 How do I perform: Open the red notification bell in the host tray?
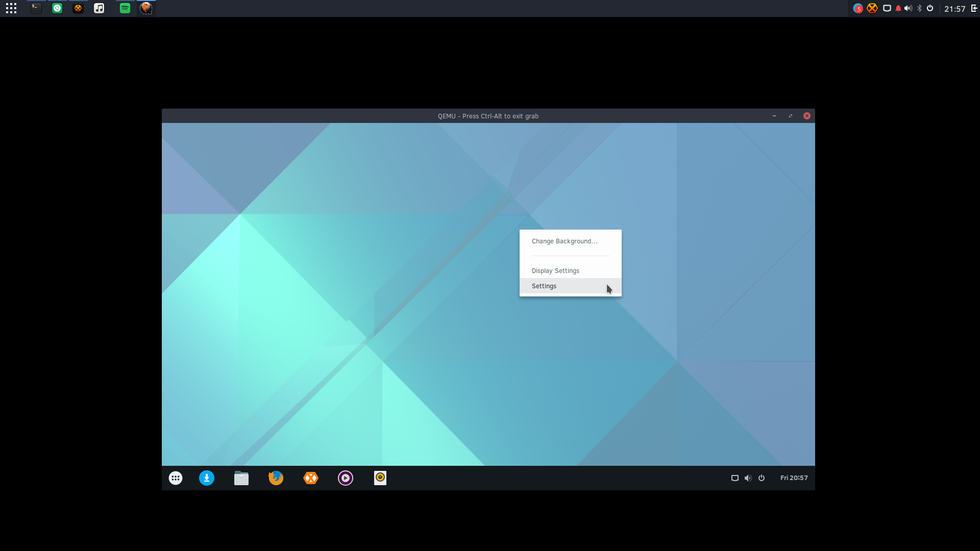pyautogui.click(x=898, y=8)
